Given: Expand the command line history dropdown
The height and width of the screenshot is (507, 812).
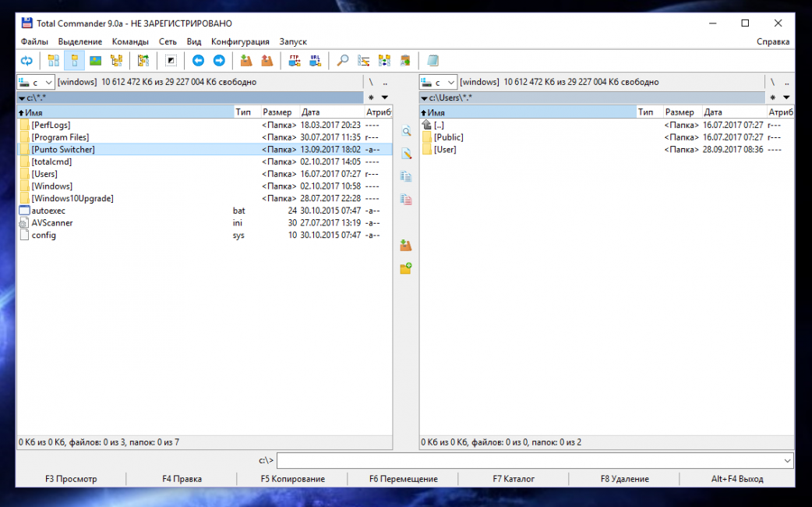Looking at the screenshot, I should pyautogui.click(x=787, y=460).
